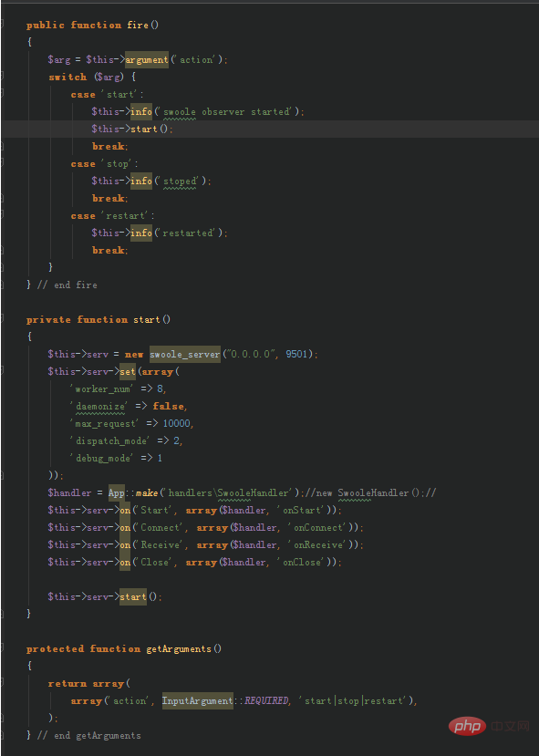Select the port number 9501
Viewport: 539px width, 756px height.
coord(296,354)
